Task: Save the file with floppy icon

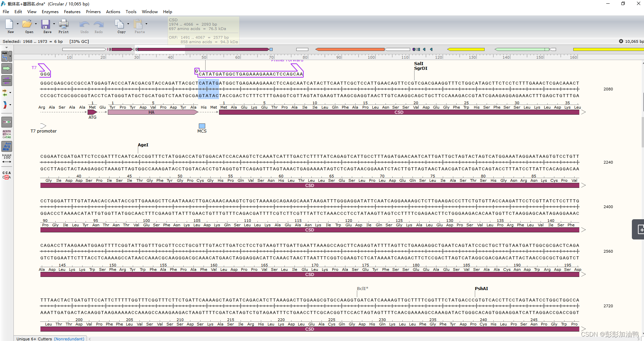Action: [45, 24]
